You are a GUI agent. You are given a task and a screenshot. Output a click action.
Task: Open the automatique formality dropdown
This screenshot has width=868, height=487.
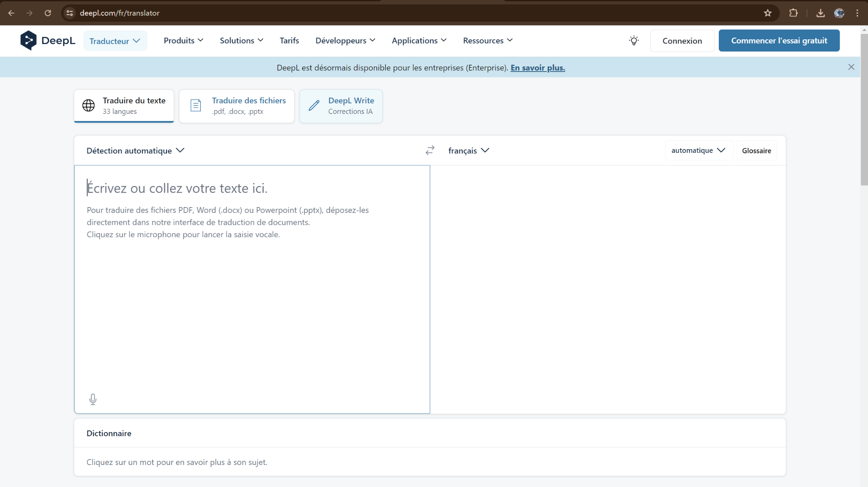[698, 150]
